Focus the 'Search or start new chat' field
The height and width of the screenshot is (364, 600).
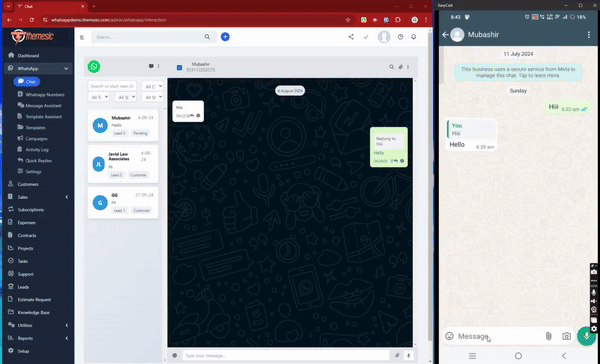pos(112,86)
